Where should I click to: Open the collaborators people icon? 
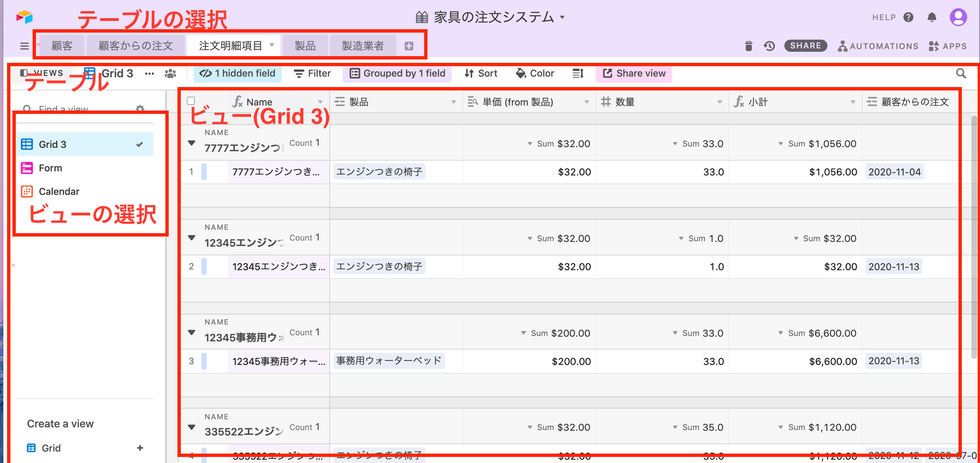pyautogui.click(x=170, y=74)
